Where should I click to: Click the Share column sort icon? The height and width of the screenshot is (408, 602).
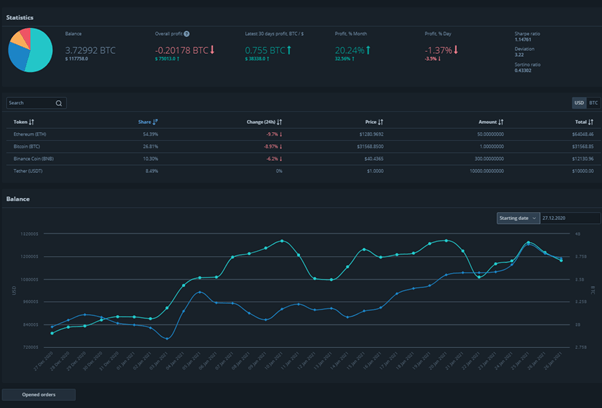pos(155,122)
